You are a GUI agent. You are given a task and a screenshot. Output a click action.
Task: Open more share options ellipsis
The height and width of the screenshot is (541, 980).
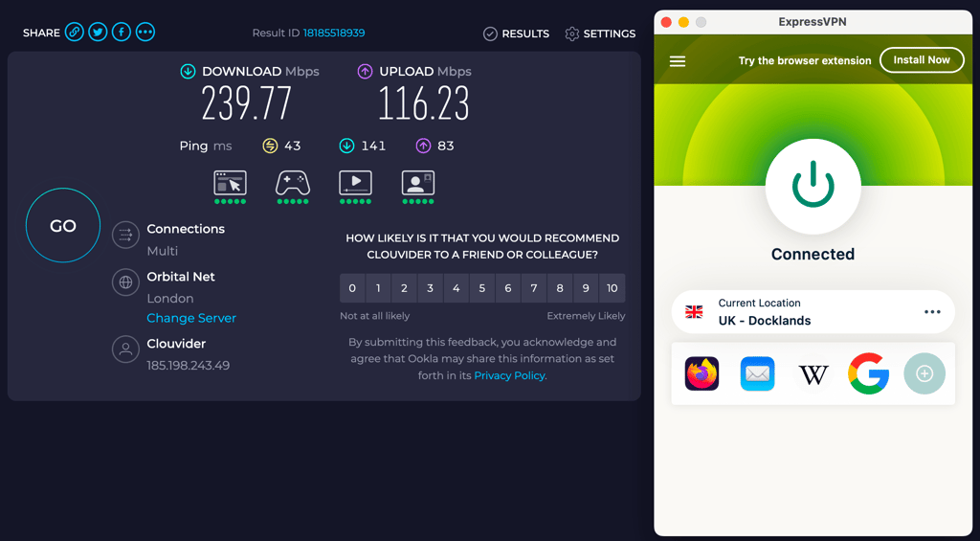[145, 32]
